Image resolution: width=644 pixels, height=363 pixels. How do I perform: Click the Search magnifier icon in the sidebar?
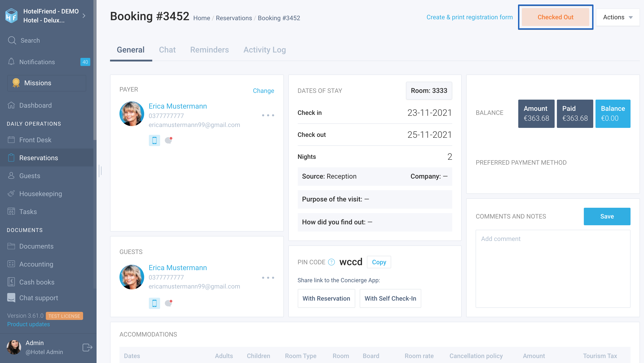pyautogui.click(x=12, y=40)
